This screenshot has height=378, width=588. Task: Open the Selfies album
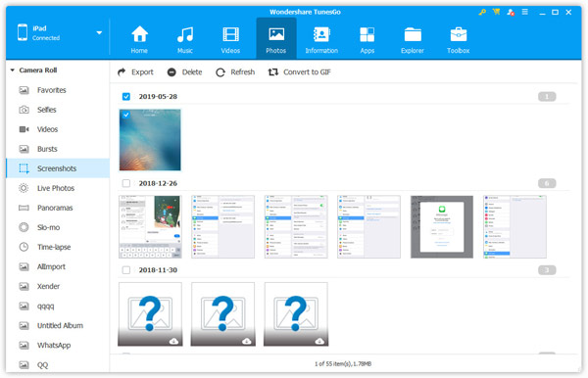tap(58, 110)
